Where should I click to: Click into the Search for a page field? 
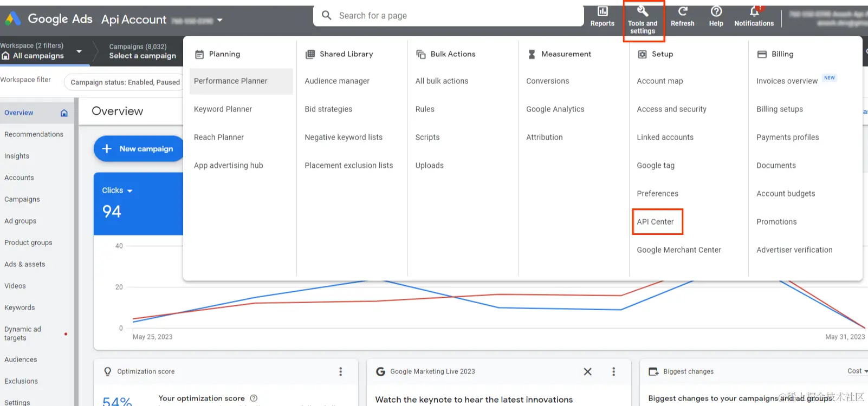448,16
